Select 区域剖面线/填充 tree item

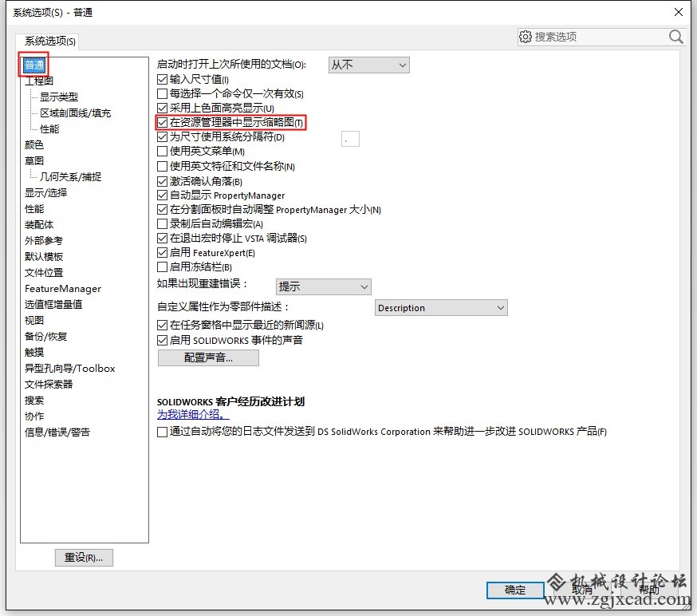(x=75, y=113)
